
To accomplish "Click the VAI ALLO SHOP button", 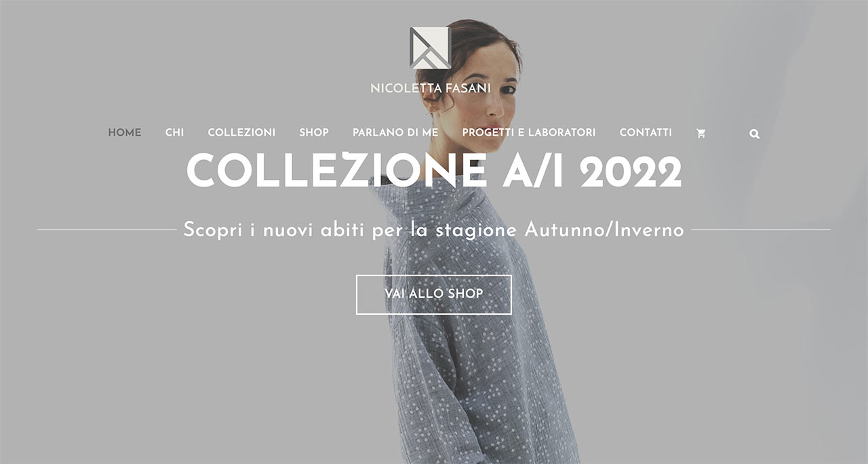I will click(434, 294).
